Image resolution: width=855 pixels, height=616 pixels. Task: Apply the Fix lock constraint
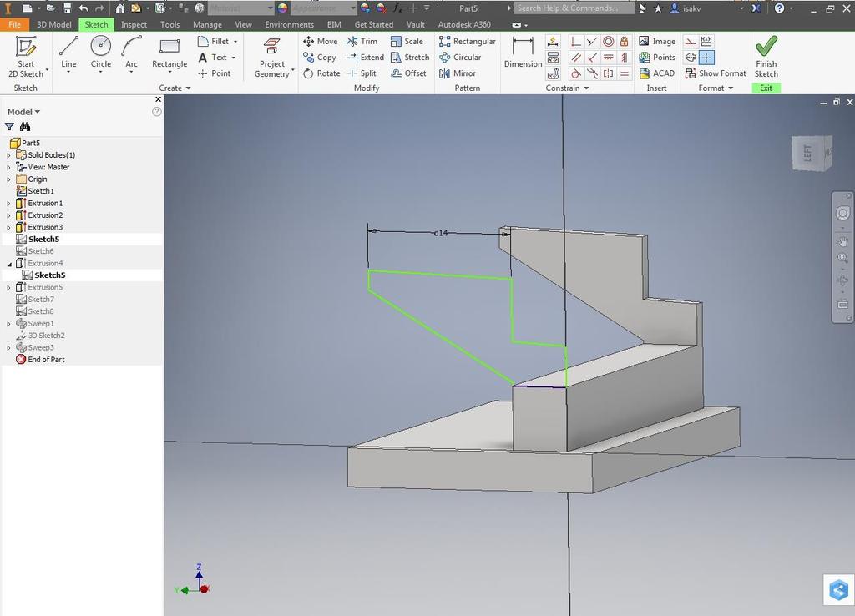click(625, 42)
